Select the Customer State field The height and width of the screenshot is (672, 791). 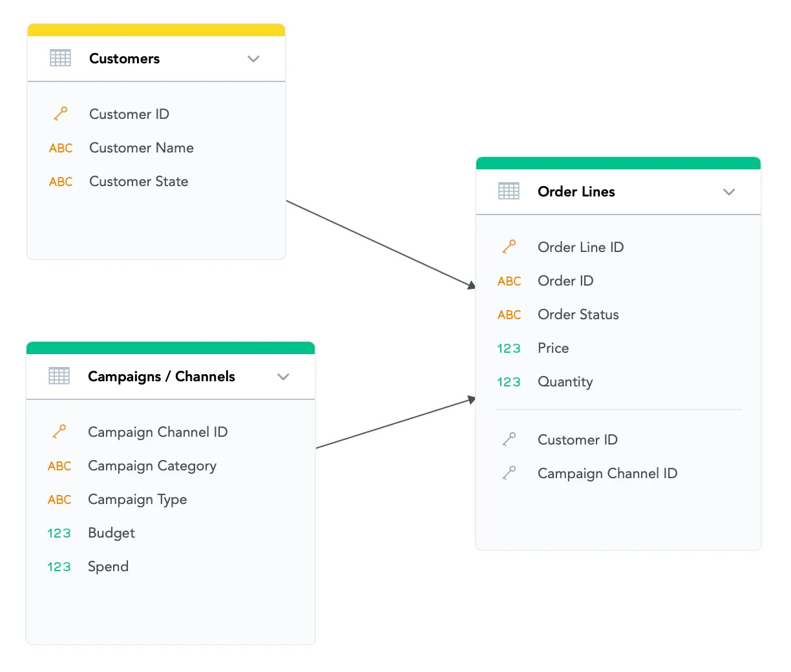click(x=138, y=182)
